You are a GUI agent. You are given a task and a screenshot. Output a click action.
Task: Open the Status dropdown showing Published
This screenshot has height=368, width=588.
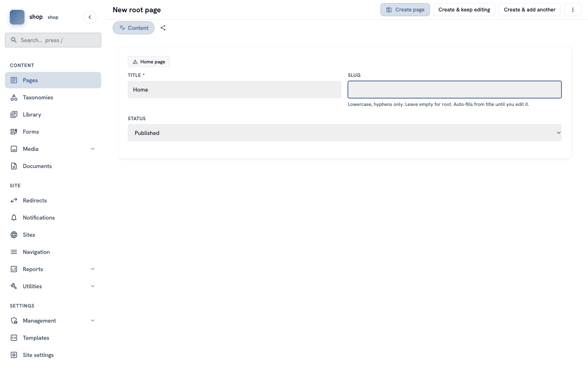click(345, 133)
